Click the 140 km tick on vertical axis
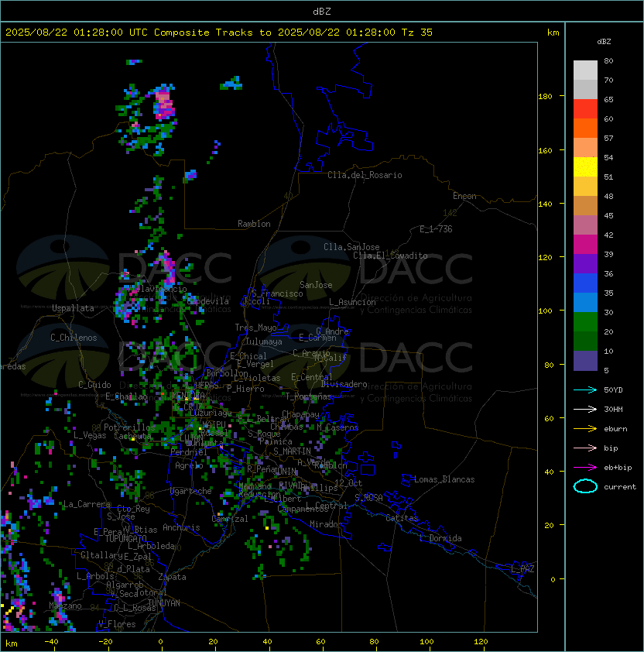Screen dimensions: 644x652 click(x=545, y=204)
